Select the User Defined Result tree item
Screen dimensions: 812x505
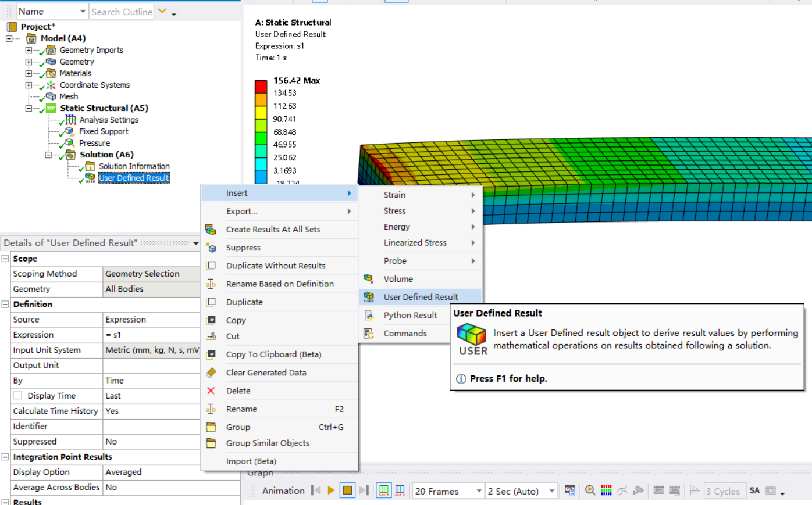pos(134,178)
